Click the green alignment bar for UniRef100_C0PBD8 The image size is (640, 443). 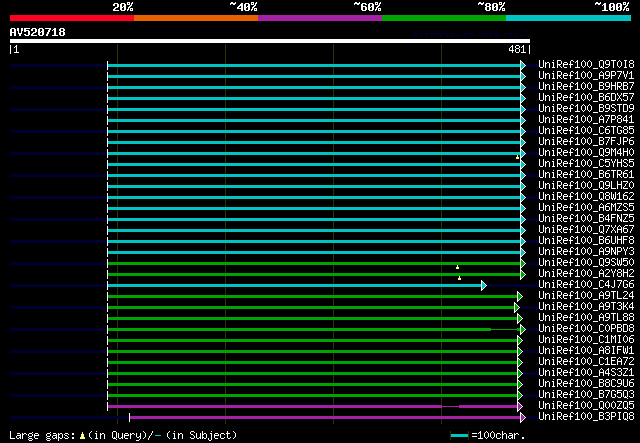point(314,329)
